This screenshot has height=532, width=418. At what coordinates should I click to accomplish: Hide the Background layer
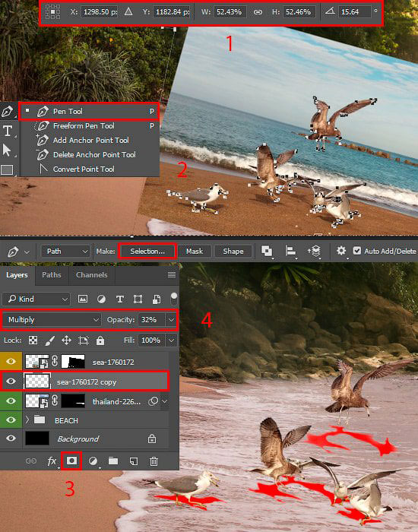click(11, 439)
